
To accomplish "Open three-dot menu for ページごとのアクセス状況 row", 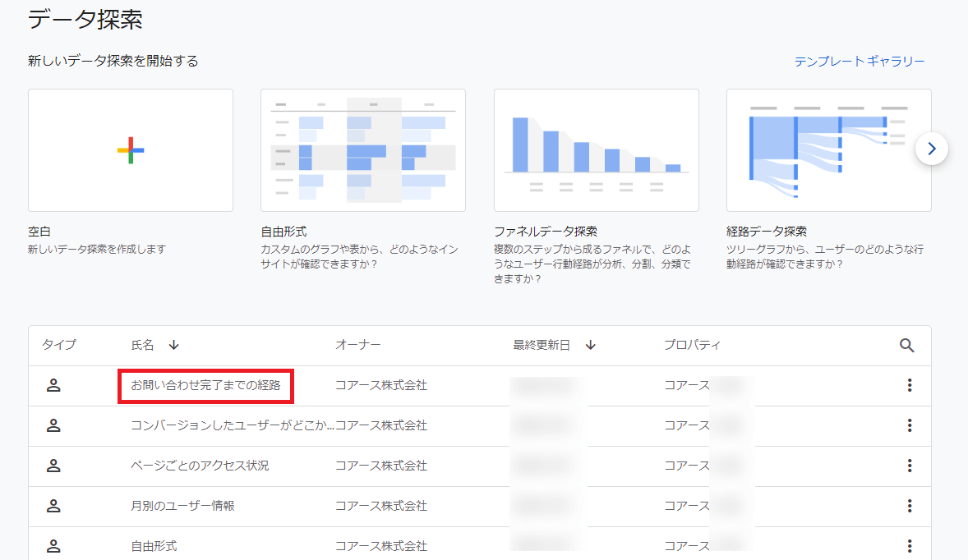I will click(909, 466).
